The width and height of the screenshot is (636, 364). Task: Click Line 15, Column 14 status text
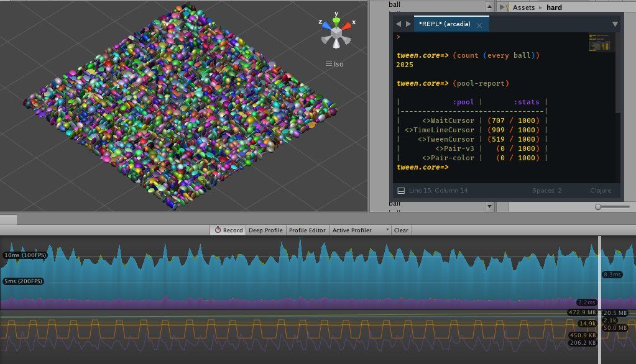pos(438,191)
